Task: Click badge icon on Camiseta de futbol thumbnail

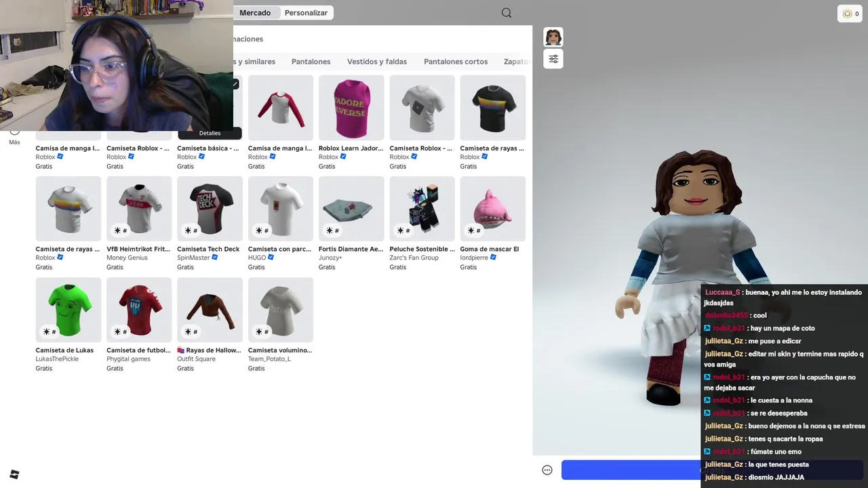Action: (121, 331)
